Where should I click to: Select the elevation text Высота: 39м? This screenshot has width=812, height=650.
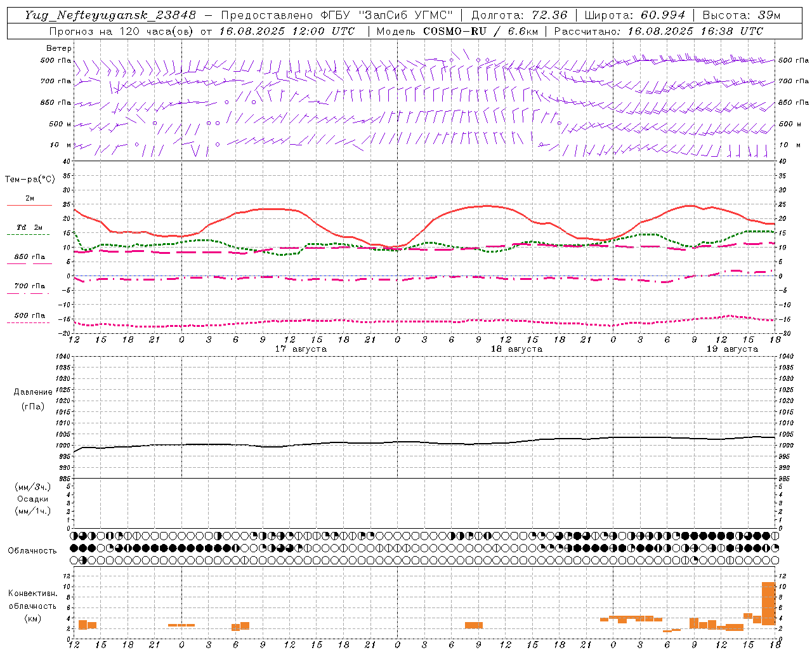(x=742, y=15)
